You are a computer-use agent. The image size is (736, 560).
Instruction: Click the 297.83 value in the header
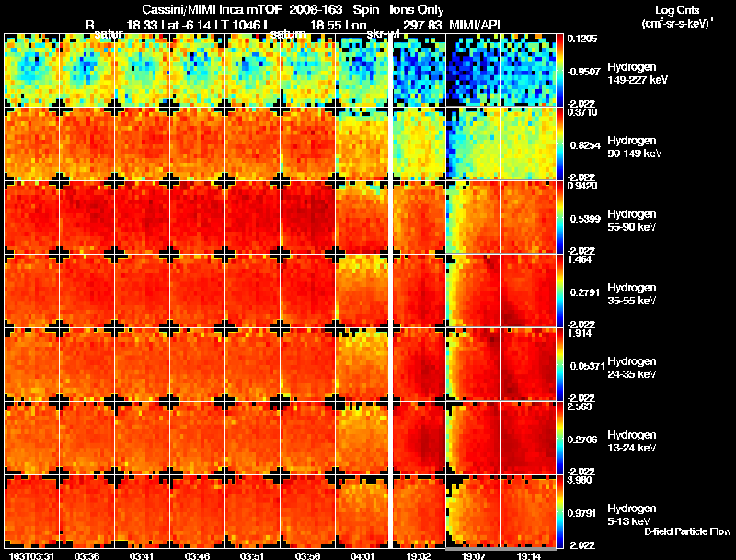422,25
